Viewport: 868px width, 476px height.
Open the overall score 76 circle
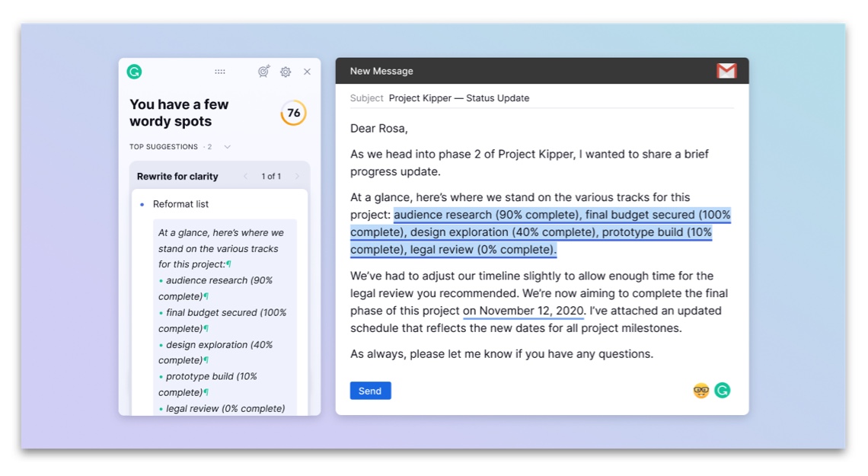click(x=293, y=113)
